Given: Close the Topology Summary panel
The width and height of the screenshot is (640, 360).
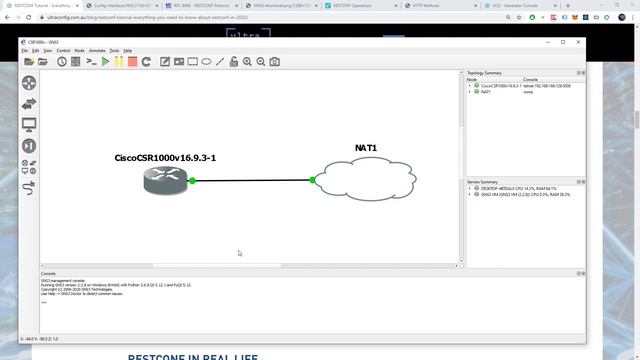Looking at the screenshot, I should pos(583,73).
